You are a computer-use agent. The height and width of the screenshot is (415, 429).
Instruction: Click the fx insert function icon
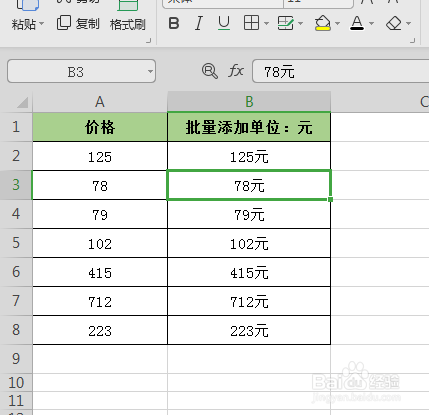click(x=236, y=71)
